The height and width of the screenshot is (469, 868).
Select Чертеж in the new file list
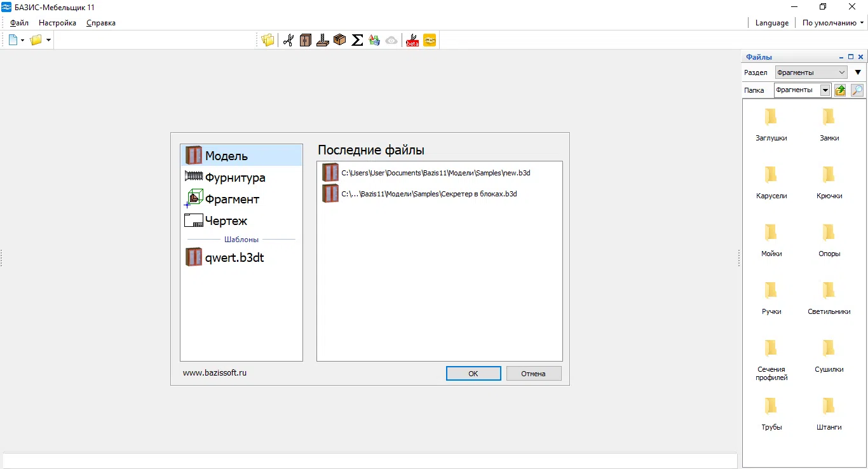click(241, 221)
